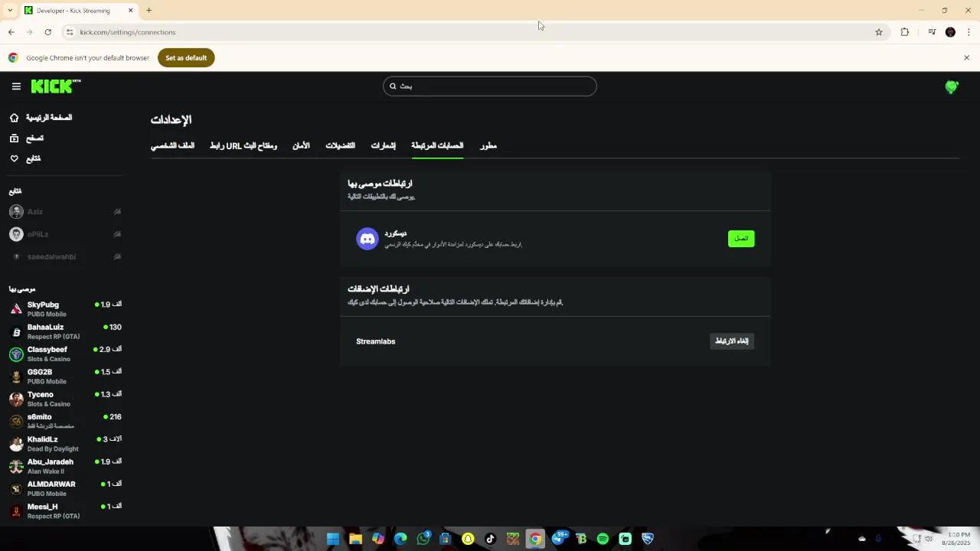Switch to the إشعارات notifications tab
Screen dimensions: 980x551
tap(384, 145)
